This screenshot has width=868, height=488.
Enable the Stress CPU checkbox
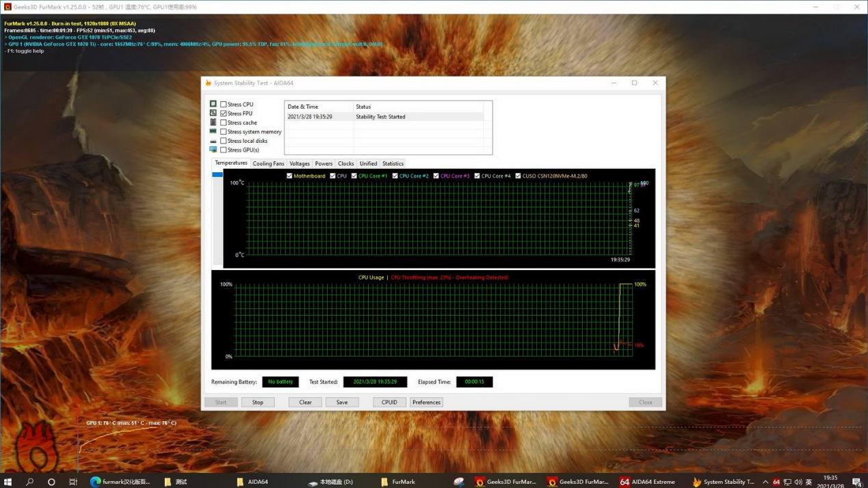point(224,105)
